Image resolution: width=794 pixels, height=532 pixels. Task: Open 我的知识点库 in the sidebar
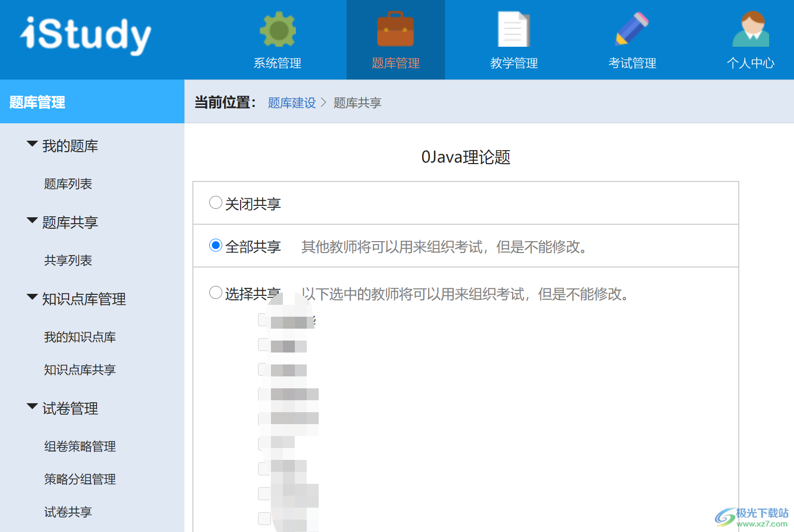pos(80,337)
